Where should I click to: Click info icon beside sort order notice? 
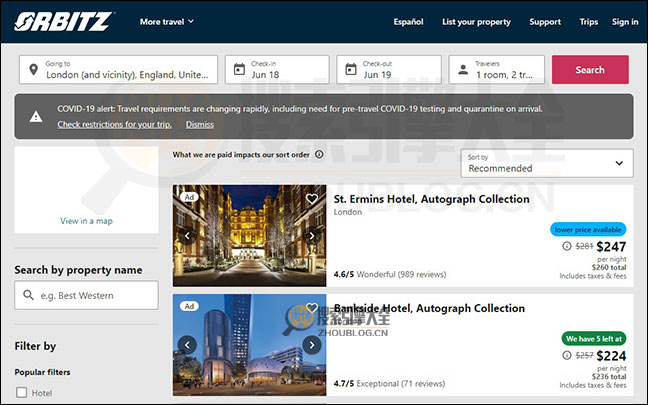(319, 155)
